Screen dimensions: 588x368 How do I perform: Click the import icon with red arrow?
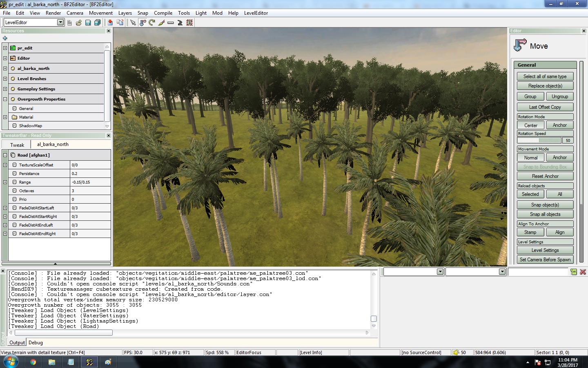(110, 22)
